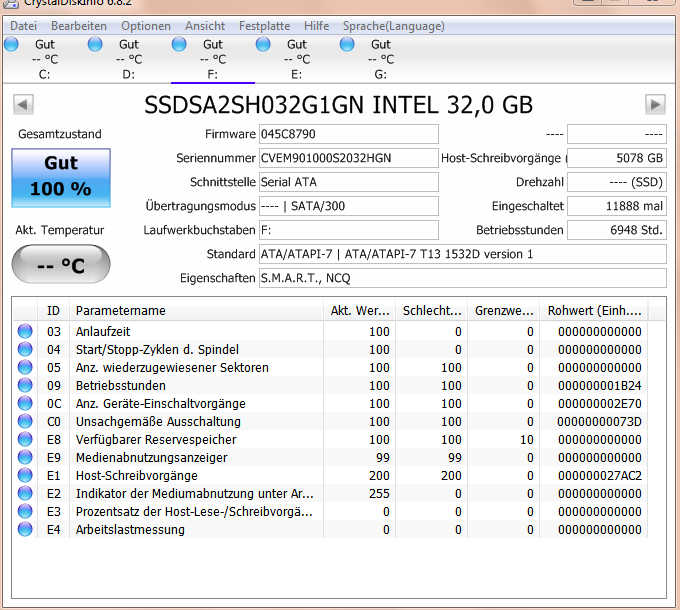Select Indikator der Mediumabnutzung text
680x610 pixels.
tap(194, 493)
